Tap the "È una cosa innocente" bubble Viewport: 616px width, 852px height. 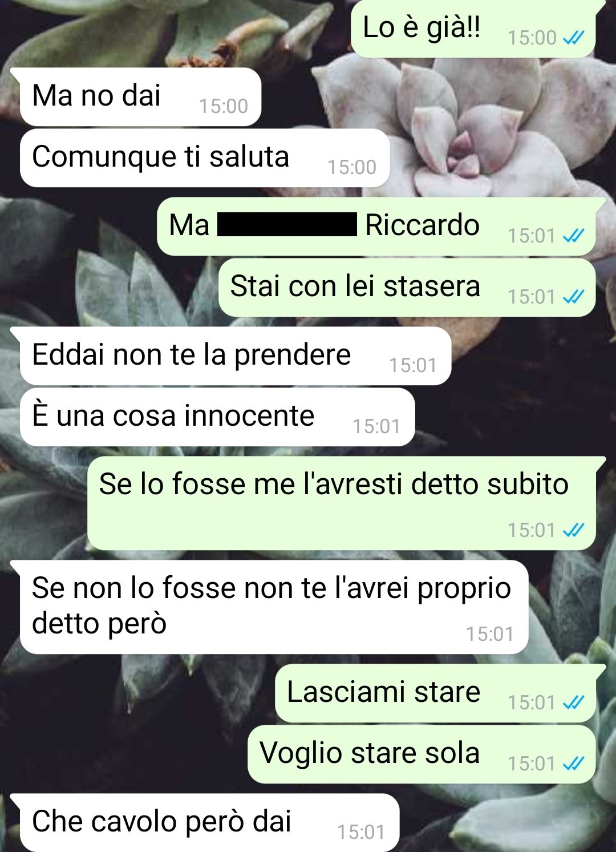click(x=217, y=417)
